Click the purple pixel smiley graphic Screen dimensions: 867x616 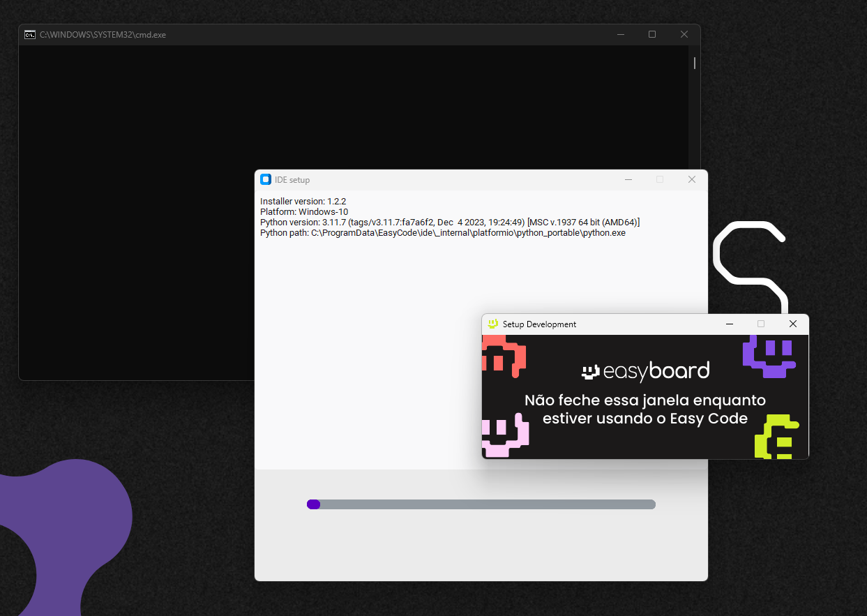point(769,355)
